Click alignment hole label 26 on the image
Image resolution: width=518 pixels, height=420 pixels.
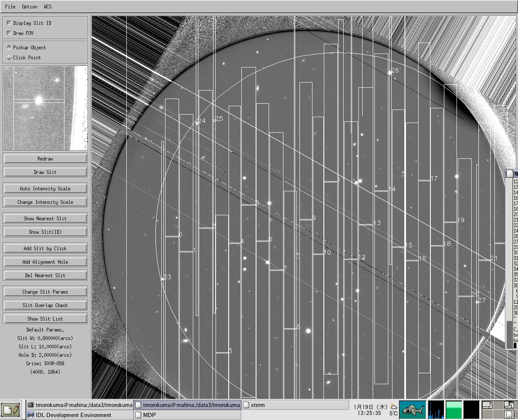pyautogui.click(x=395, y=70)
